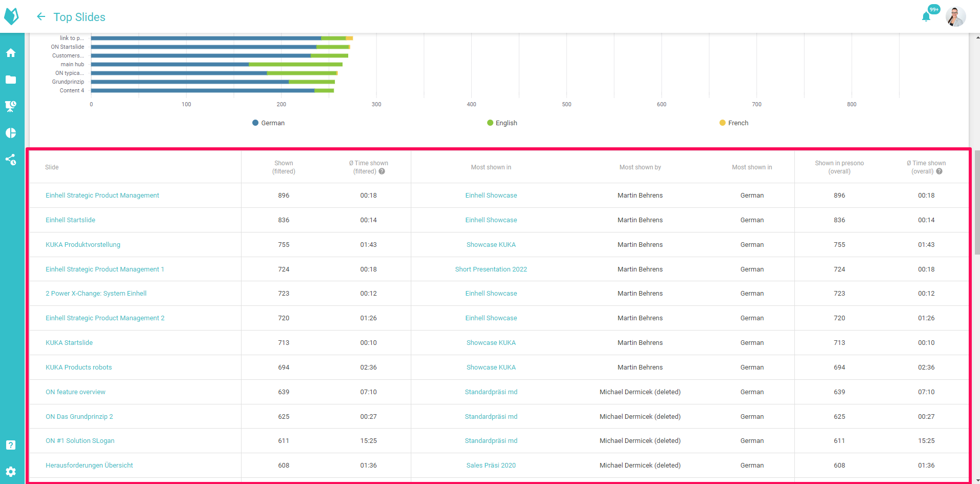Viewport: 980px width, 484px height.
Task: Click the 896 shown value for Einhell Strategic
Action: click(x=284, y=196)
